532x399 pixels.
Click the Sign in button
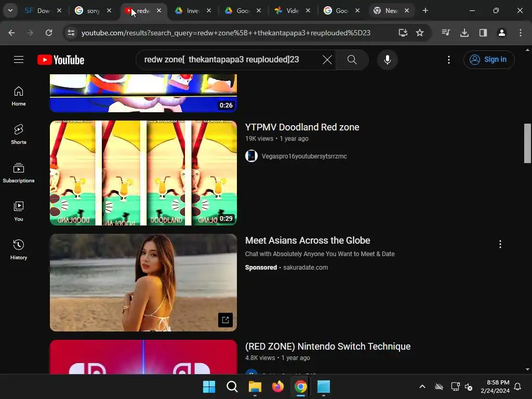[488, 60]
